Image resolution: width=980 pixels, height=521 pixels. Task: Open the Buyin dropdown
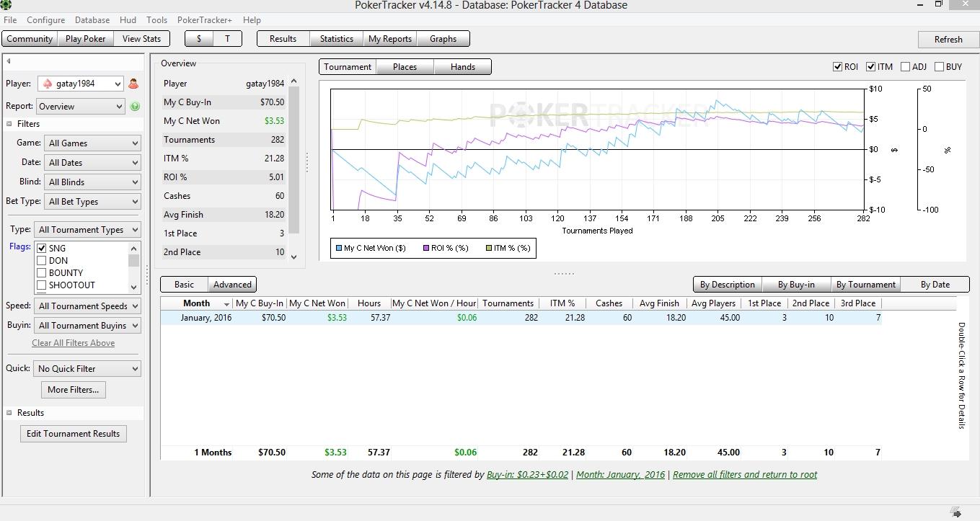(88, 326)
